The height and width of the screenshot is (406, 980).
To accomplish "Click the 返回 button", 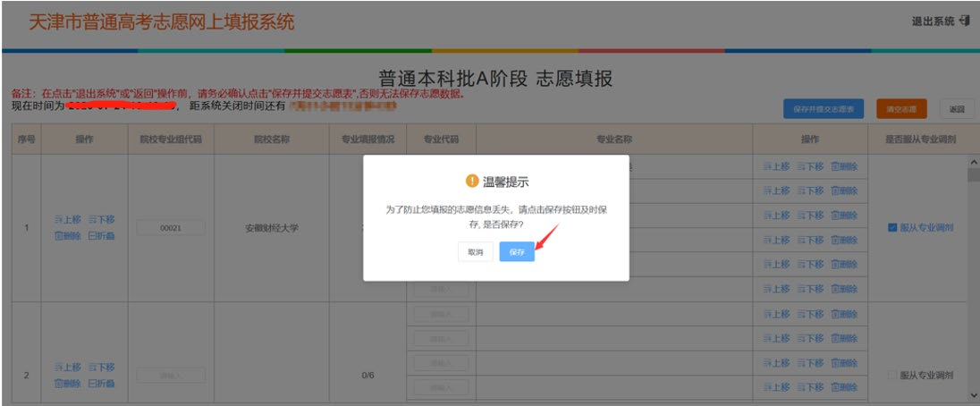I will click(957, 109).
